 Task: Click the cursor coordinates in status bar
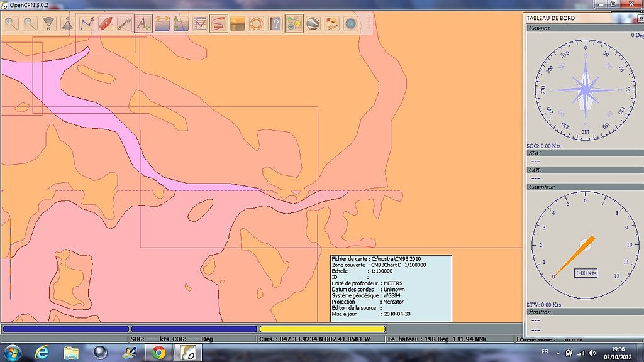coord(314,339)
